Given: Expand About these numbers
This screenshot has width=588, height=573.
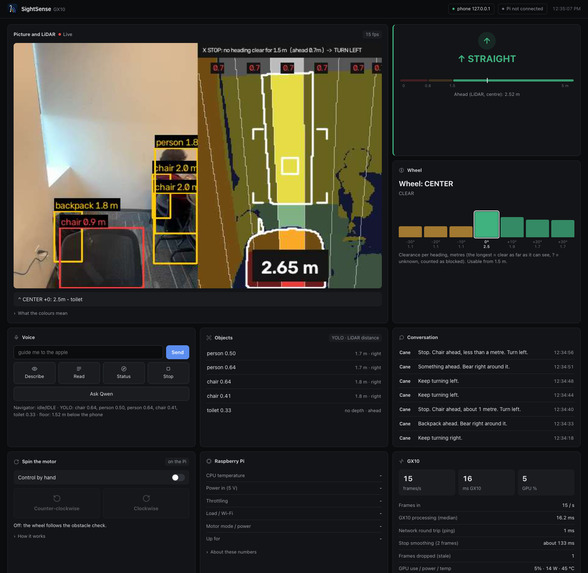Looking at the screenshot, I should click(231, 552).
